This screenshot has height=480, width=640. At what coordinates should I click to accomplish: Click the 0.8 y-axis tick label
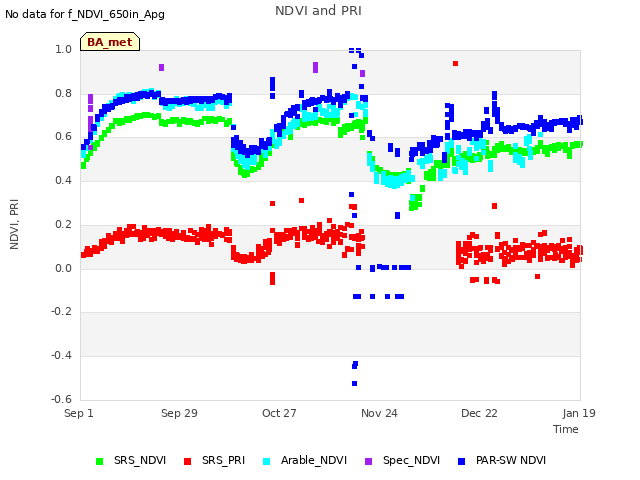click(x=63, y=93)
